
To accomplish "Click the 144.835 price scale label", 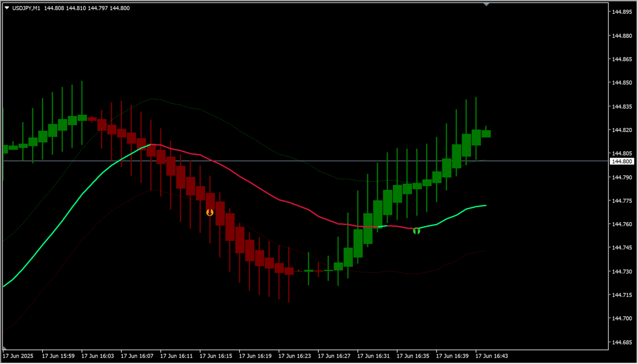I will pyautogui.click(x=622, y=106).
